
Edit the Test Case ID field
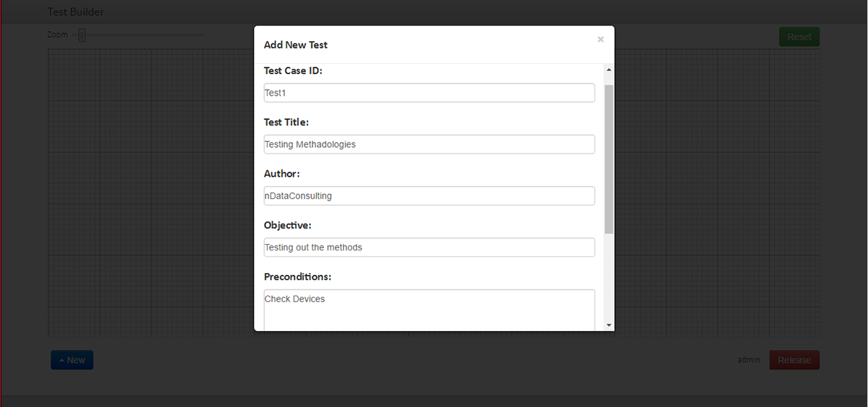click(430, 93)
